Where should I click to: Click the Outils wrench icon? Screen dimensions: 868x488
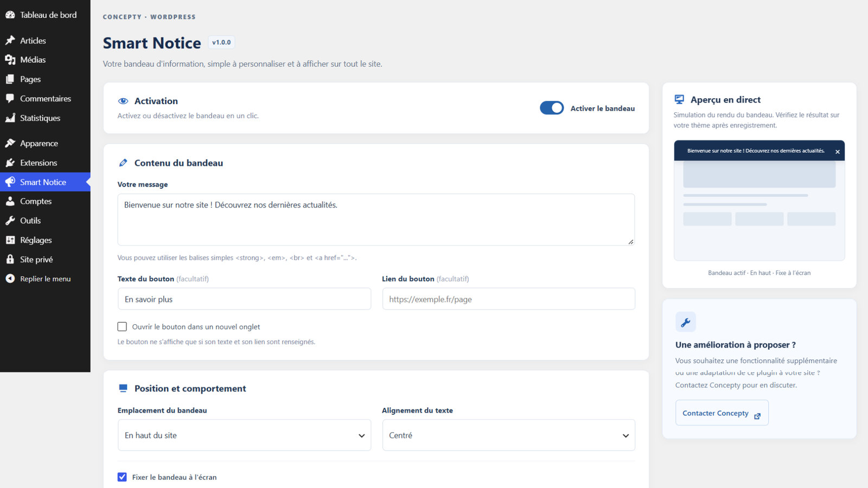pyautogui.click(x=10, y=221)
